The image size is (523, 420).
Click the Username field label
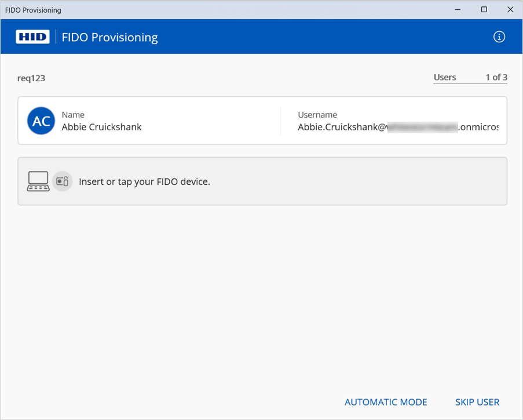point(317,115)
